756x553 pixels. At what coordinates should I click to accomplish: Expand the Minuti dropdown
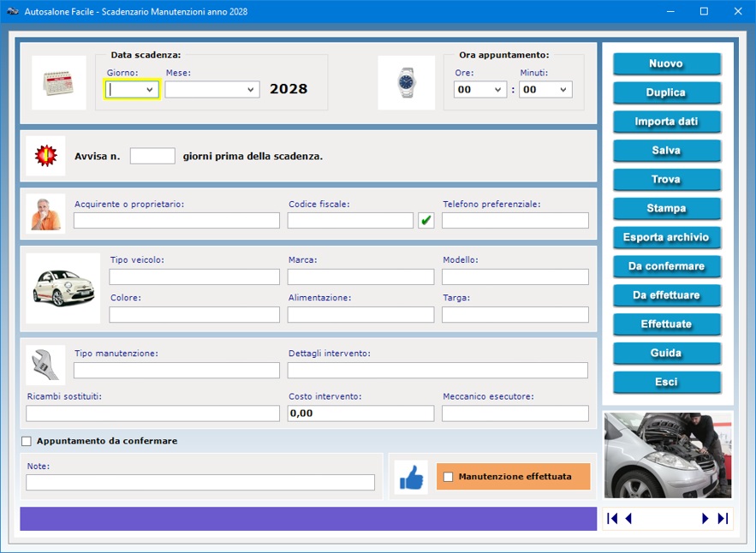tap(563, 90)
